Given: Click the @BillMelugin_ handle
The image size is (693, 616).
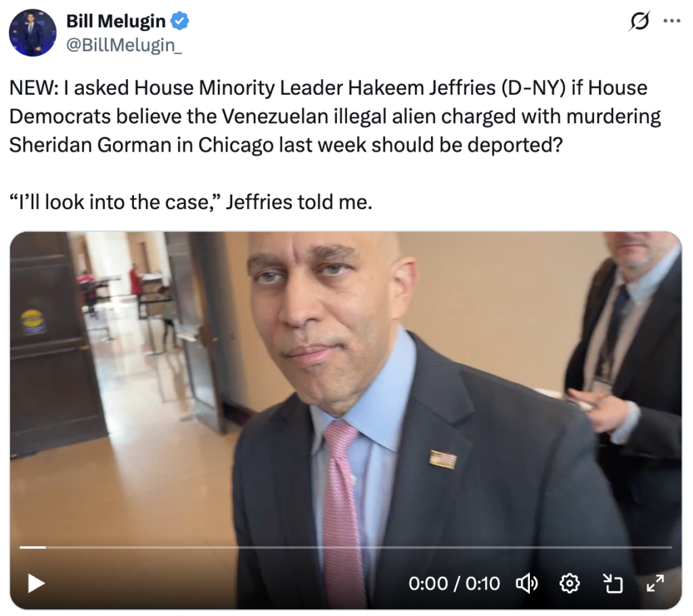Looking at the screenshot, I should tap(124, 45).
